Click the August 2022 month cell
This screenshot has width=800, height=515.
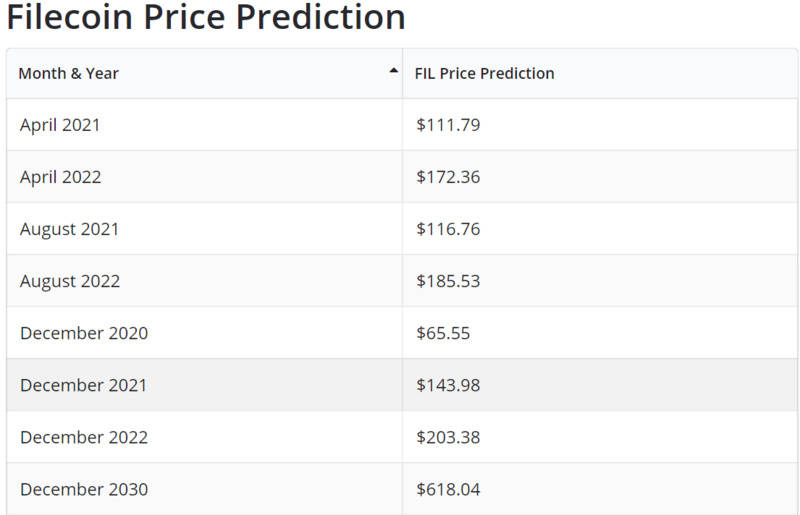204,281
